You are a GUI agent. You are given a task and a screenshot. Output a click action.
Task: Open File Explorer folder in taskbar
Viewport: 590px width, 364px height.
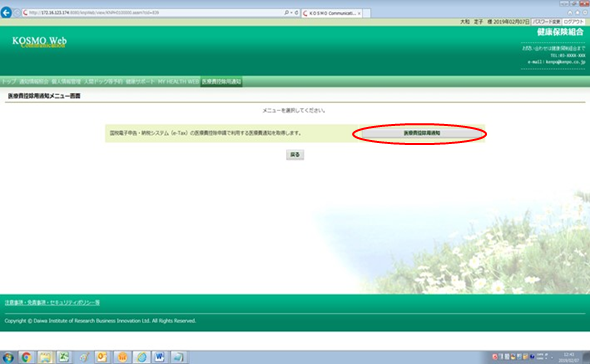pos(45,356)
